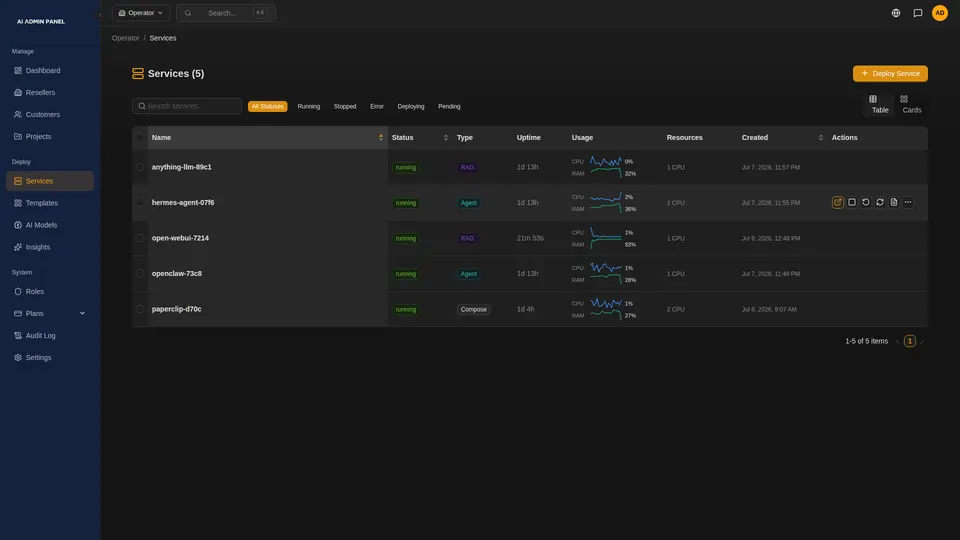Image resolution: width=960 pixels, height=540 pixels.
Task: Click the Agent type tag of openclaw-73c8
Action: (468, 274)
